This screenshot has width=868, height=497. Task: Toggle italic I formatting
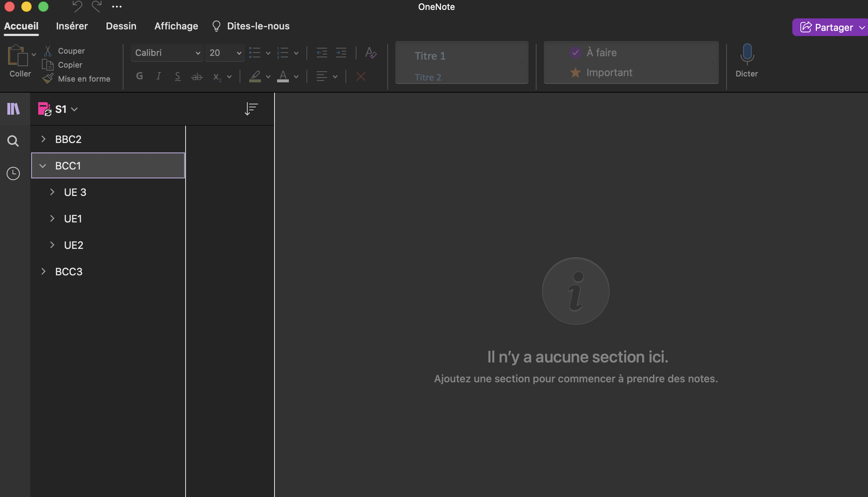[158, 76]
